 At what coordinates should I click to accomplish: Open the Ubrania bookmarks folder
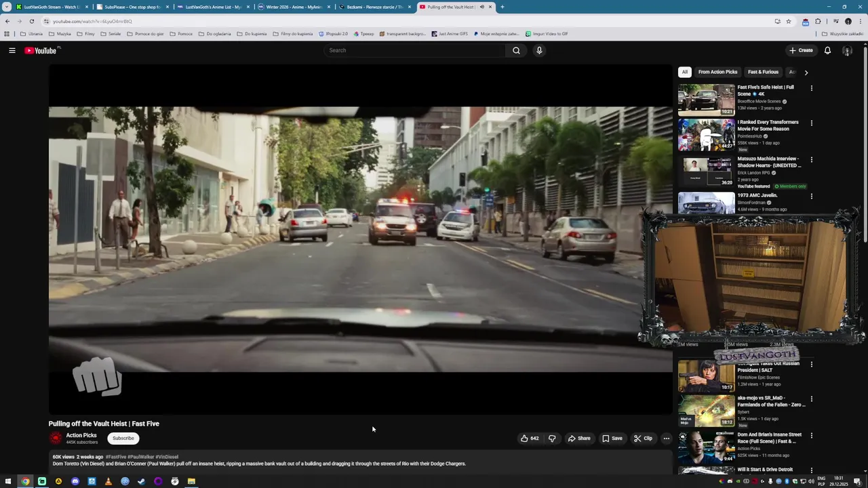point(31,34)
